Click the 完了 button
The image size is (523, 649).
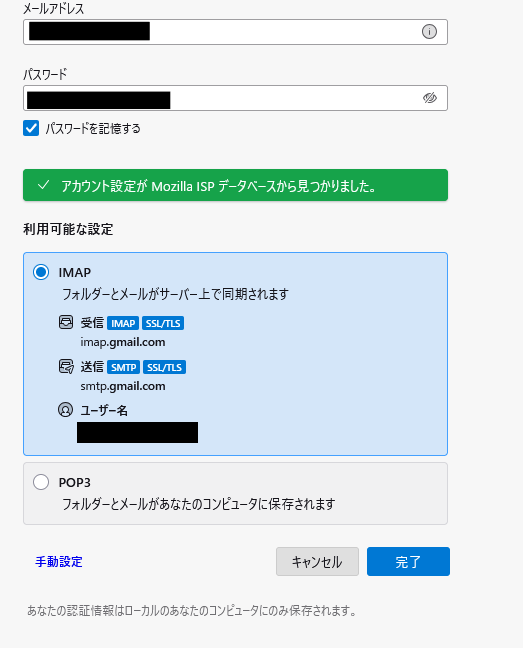[408, 562]
